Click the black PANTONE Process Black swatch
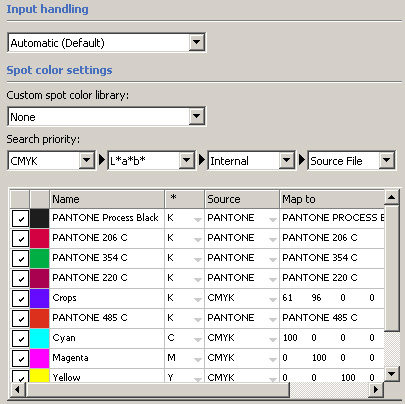The height and width of the screenshot is (404, 405). click(x=40, y=218)
